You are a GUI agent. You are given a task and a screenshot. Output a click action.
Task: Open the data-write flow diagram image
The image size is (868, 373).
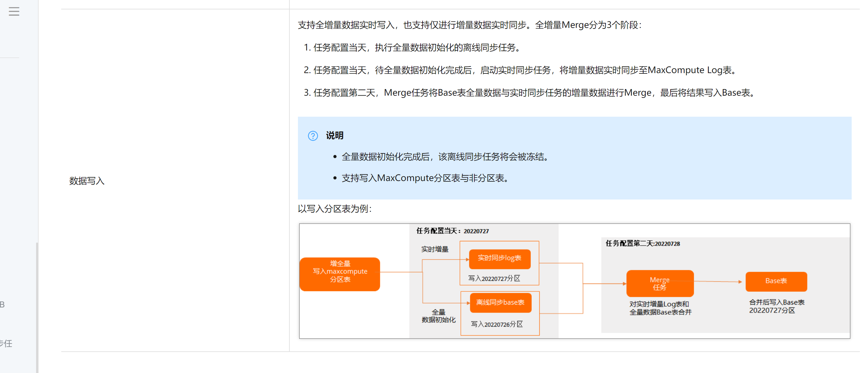[574, 281]
